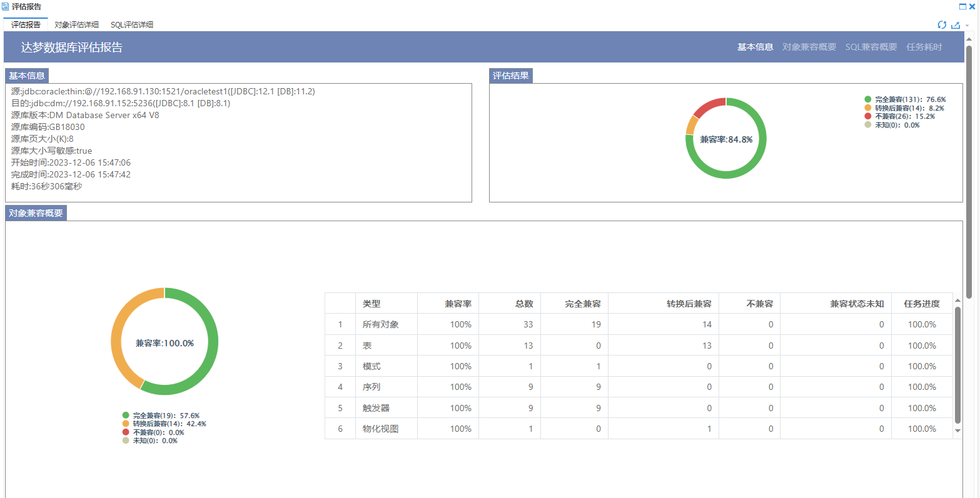
Task: Select the 序列 row
Action: [639, 387]
